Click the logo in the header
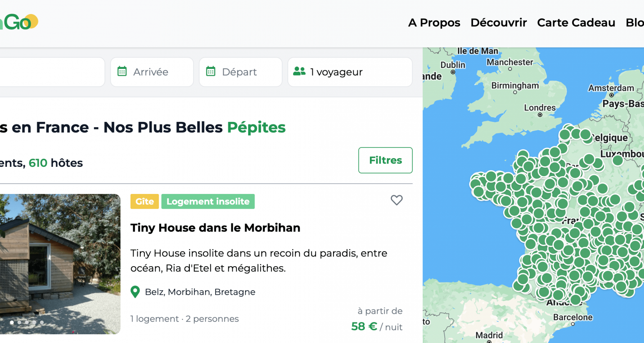This screenshot has height=343, width=644. (19, 22)
